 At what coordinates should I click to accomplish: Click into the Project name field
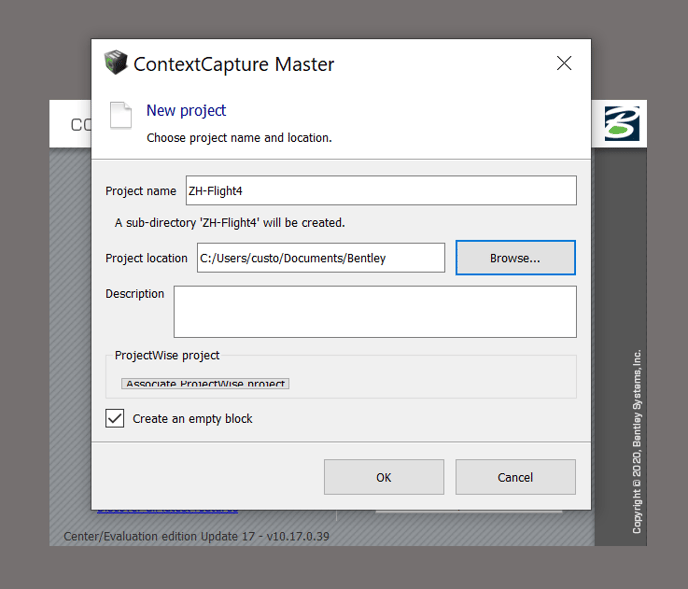[x=380, y=191]
